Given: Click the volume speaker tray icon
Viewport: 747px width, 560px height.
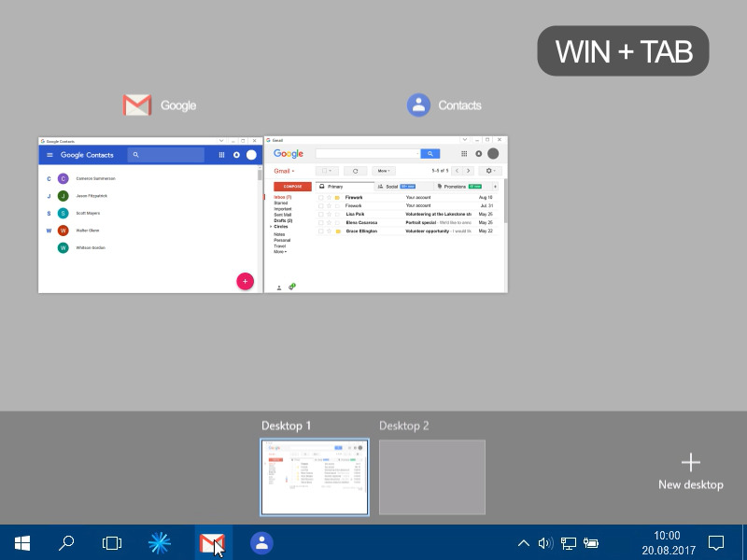Looking at the screenshot, I should tap(545, 543).
